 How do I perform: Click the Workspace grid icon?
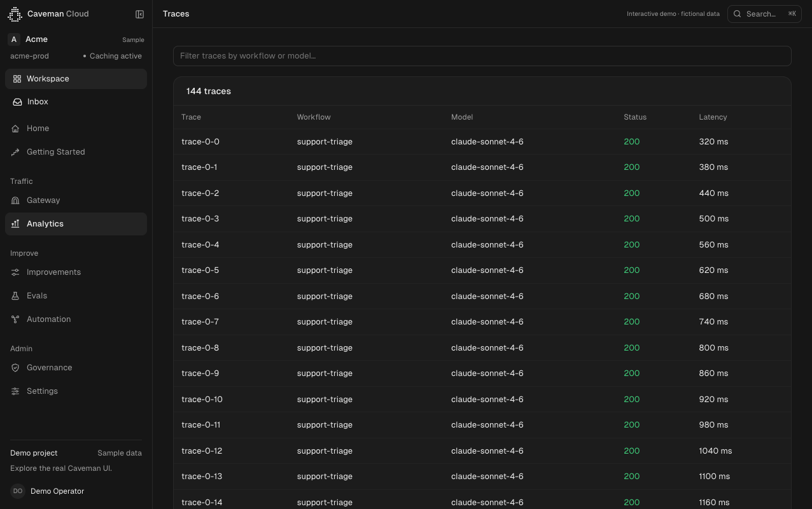[x=17, y=79]
